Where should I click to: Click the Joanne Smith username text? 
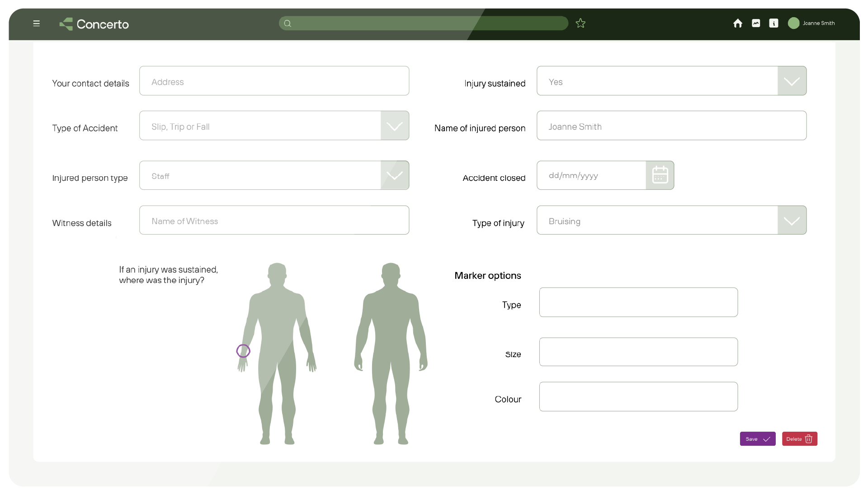coord(819,23)
